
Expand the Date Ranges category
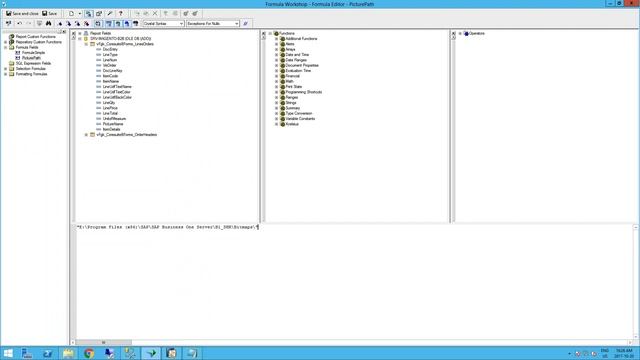tap(276, 60)
